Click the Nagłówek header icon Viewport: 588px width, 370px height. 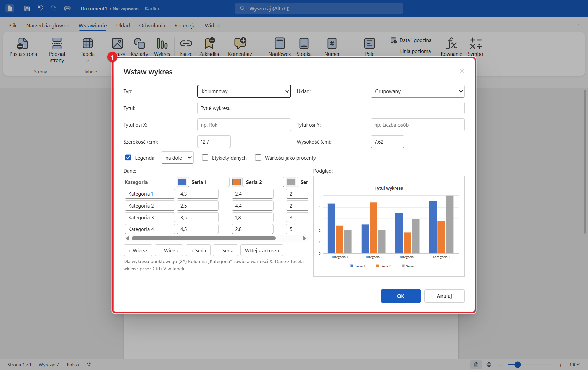click(x=280, y=44)
